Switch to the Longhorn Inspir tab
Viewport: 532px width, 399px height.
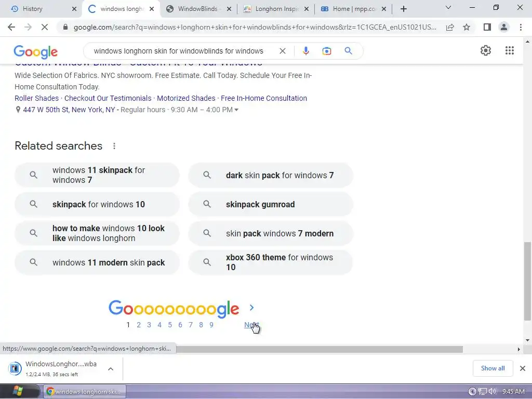pyautogui.click(x=276, y=9)
